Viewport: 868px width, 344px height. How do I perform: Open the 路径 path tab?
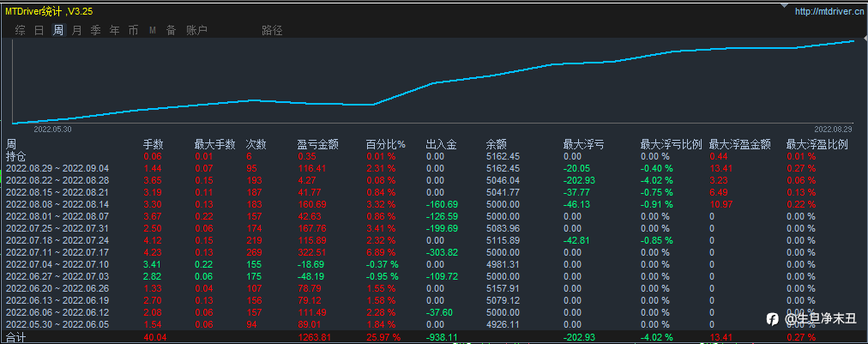click(272, 31)
